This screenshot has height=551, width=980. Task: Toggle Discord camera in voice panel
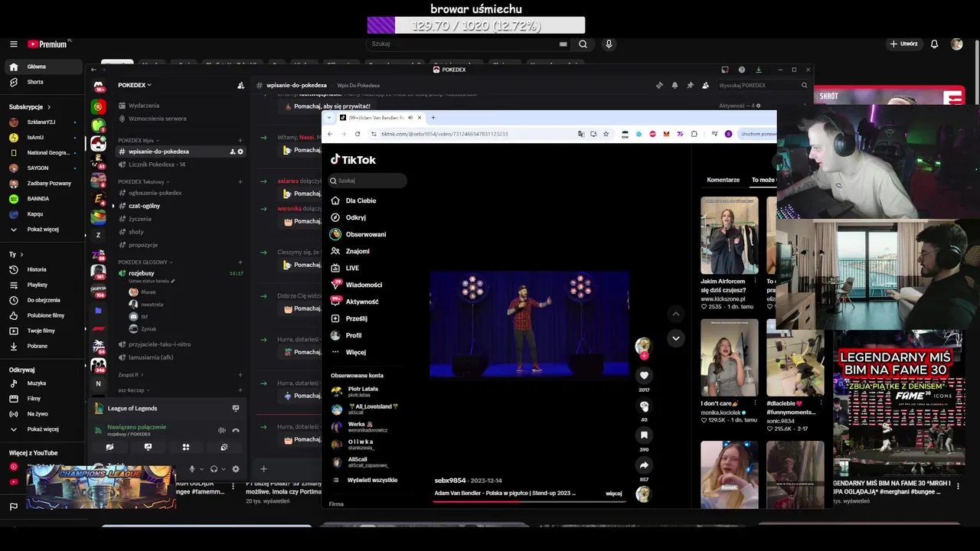(x=109, y=447)
